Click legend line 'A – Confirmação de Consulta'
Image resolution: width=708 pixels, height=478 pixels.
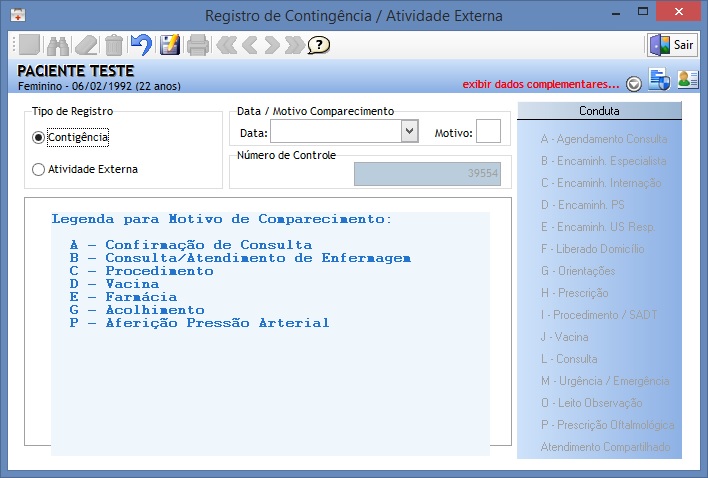pyautogui.click(x=191, y=245)
